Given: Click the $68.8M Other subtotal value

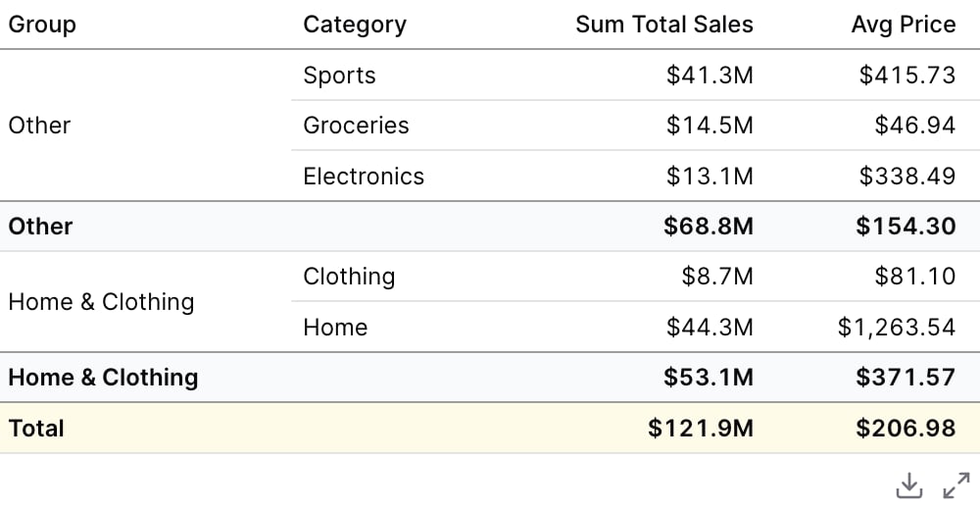Looking at the screenshot, I should coord(709,226).
